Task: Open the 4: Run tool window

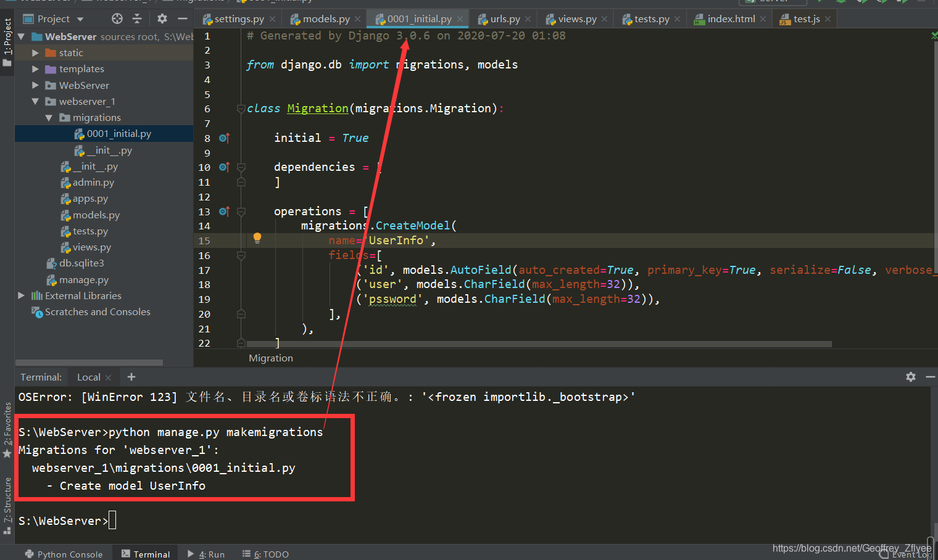Action: tap(206, 554)
